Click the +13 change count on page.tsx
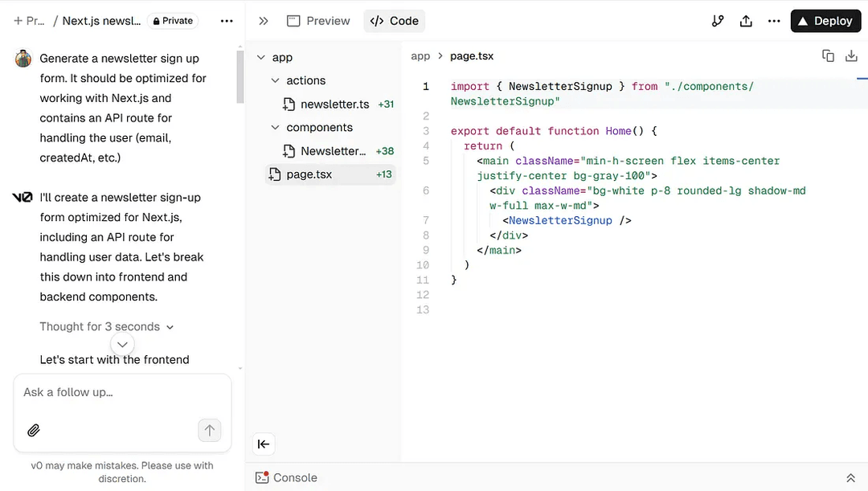Screen dimensions: 868x491 (x=383, y=174)
